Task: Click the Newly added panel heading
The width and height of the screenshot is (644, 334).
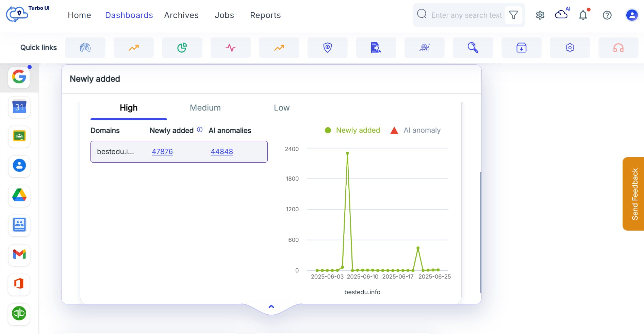Action: pyautogui.click(x=95, y=79)
